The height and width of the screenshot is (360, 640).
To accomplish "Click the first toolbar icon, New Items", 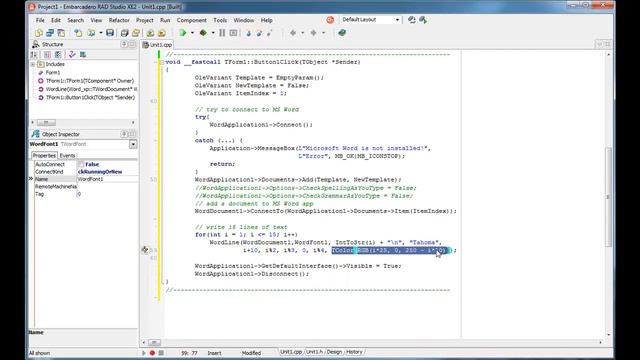I will [39, 33].
